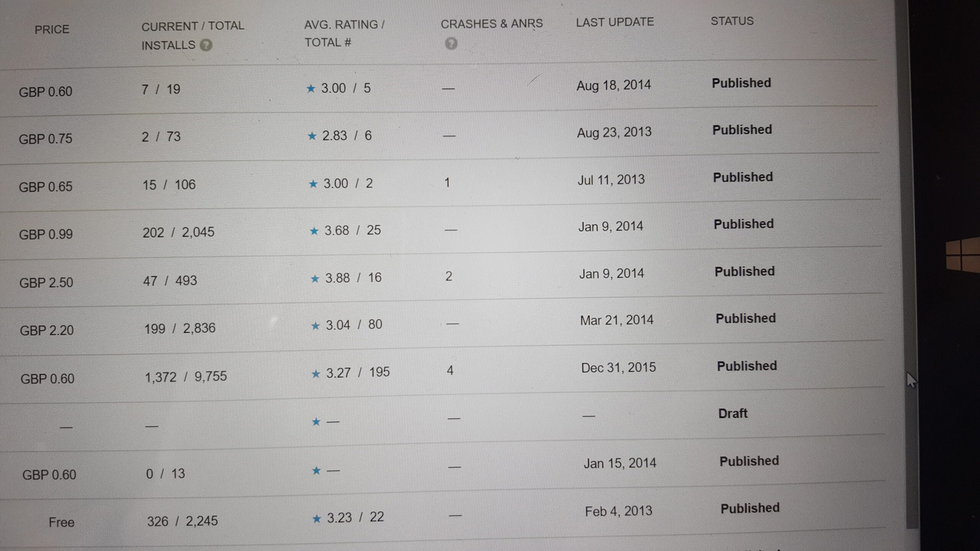Screen dimensions: 980x551
Task: Open Published status for Dec 31, 2015 row
Action: tap(746, 366)
